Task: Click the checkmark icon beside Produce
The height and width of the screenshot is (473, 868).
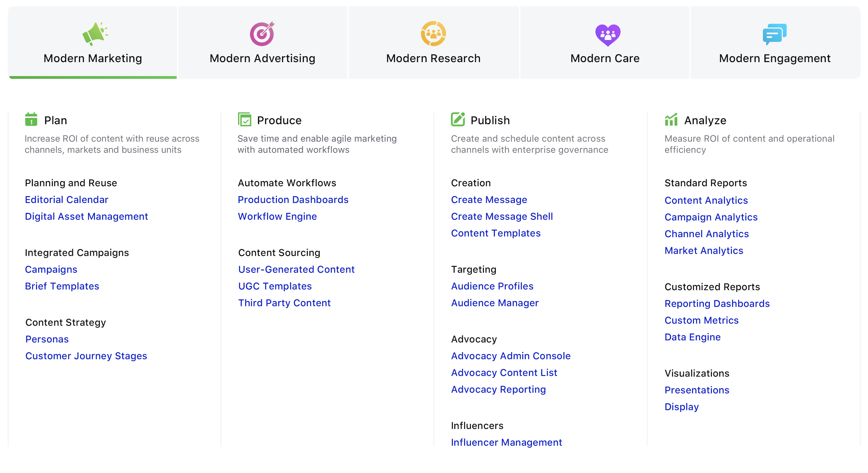Action: pyautogui.click(x=245, y=120)
